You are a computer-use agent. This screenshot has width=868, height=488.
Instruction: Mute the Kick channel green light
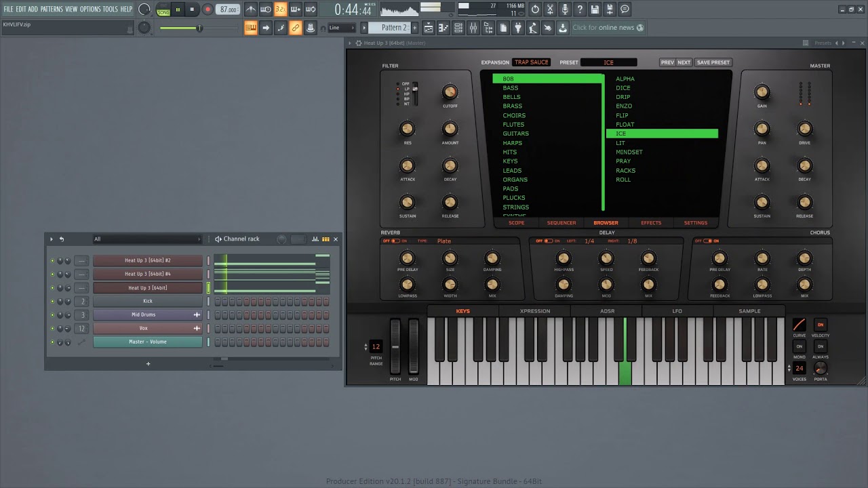click(x=52, y=302)
